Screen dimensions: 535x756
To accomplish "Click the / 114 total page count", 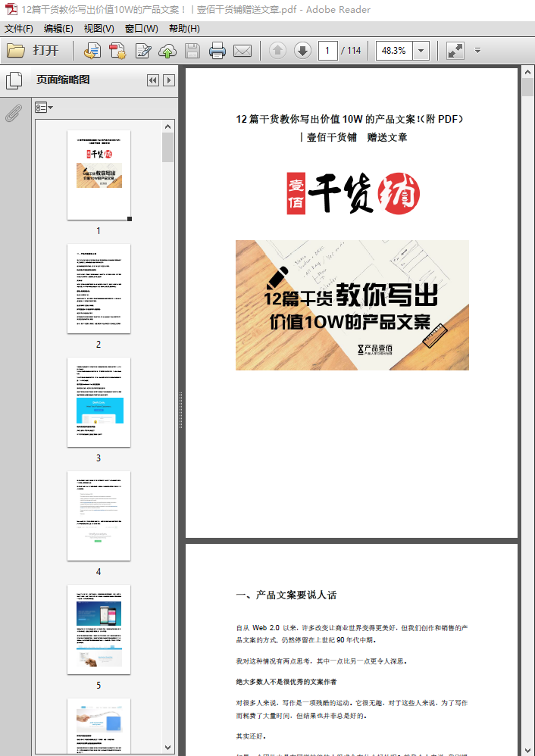I will [x=351, y=51].
